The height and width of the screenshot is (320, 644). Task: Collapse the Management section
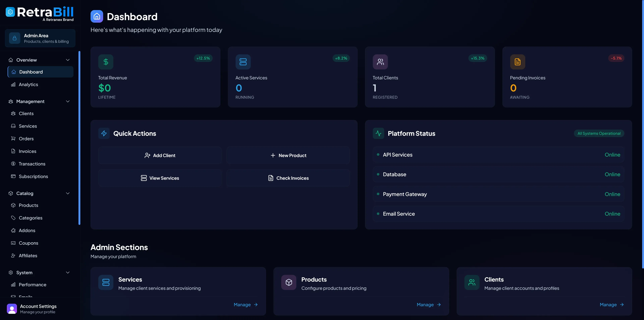(67, 101)
